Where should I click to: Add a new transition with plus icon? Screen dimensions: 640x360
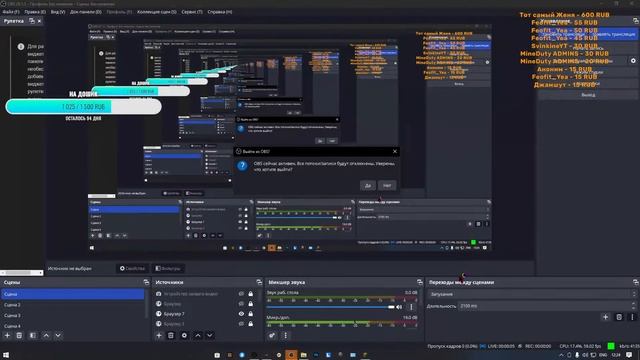click(606, 317)
